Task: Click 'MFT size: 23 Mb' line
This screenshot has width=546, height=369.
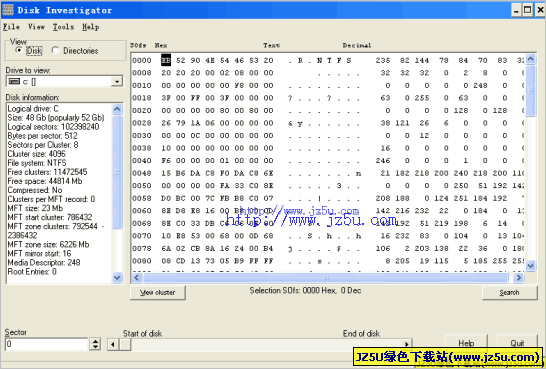Action: click(35, 208)
